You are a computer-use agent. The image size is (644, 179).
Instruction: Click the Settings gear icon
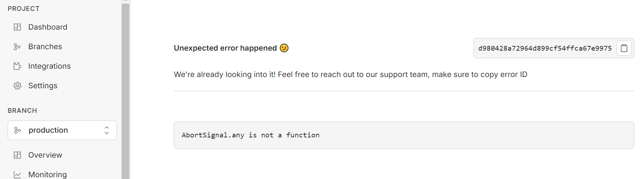pos(17,86)
